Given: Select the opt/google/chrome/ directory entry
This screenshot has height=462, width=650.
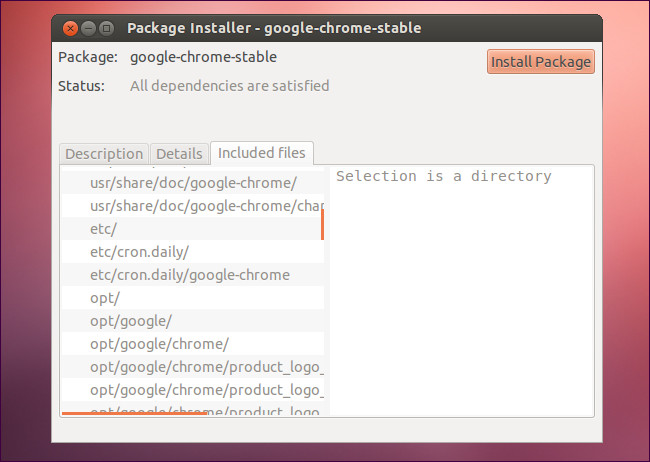Looking at the screenshot, I should tap(159, 344).
